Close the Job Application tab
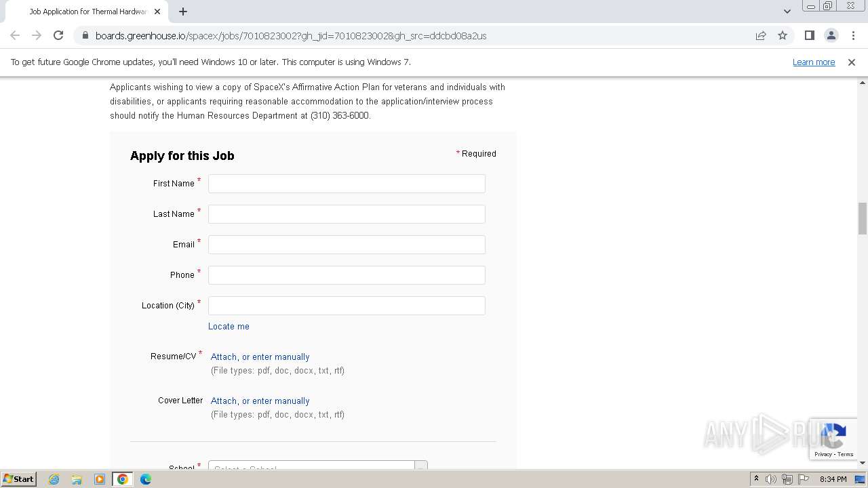The image size is (868, 488). click(157, 12)
